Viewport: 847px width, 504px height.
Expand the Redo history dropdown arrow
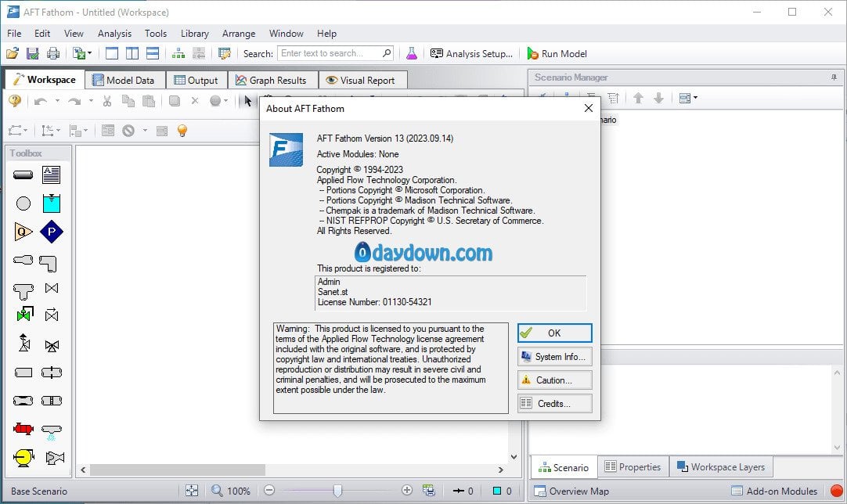point(91,100)
